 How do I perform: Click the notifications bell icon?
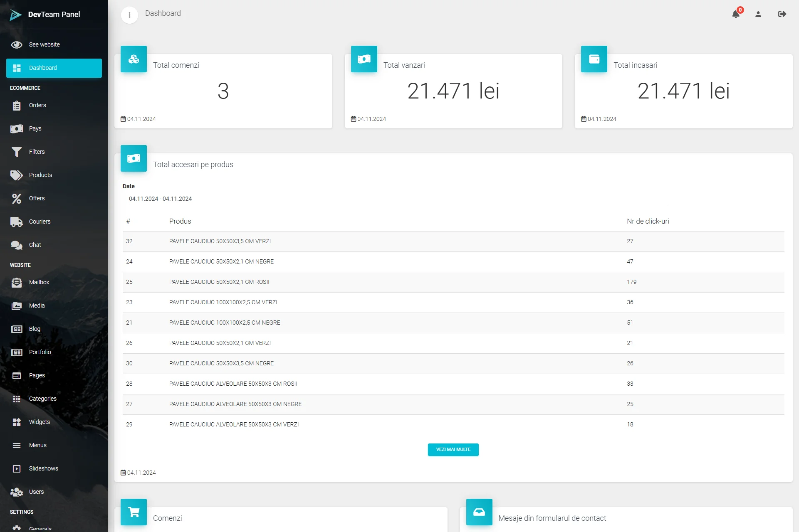pyautogui.click(x=735, y=14)
